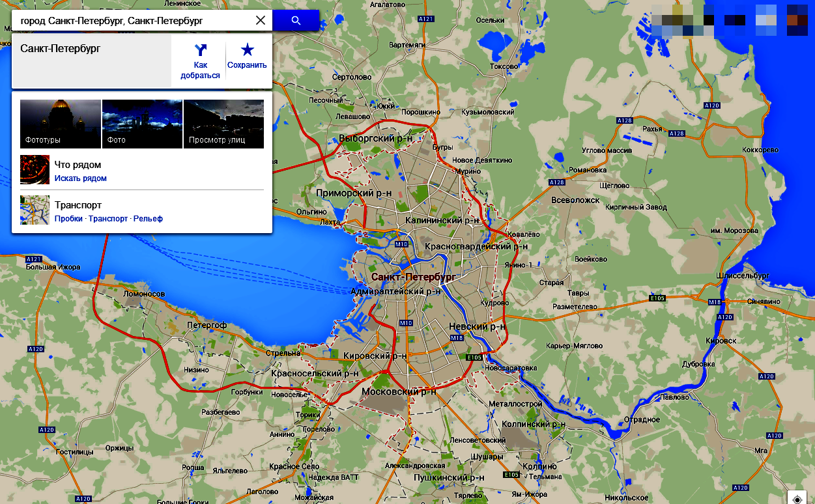Click the Колпино town label
Image resolution: width=815 pixels, height=504 pixels.
coord(539,467)
